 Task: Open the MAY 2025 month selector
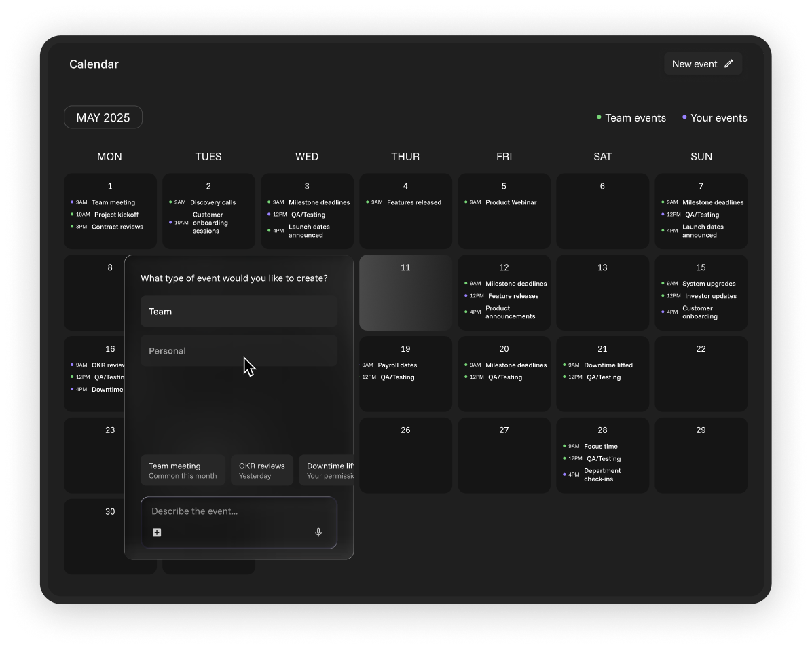pos(103,117)
